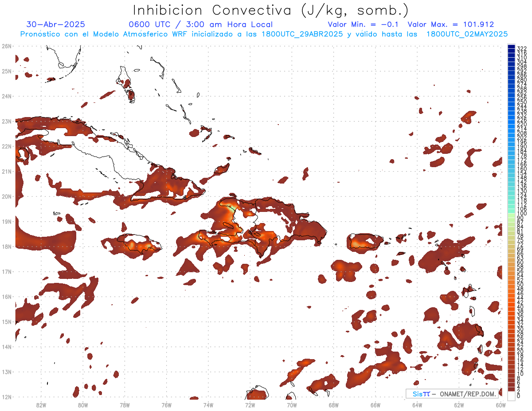Click the 26N latitude label
The width and height of the screenshot is (532, 411).
coord(7,46)
